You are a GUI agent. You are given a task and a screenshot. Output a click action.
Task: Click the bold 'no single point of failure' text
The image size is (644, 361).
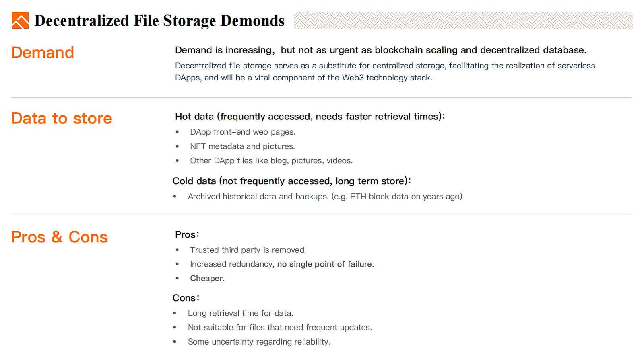(x=324, y=264)
